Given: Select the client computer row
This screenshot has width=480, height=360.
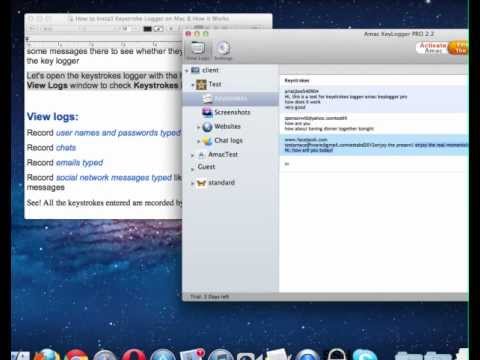Looking at the screenshot, I should point(231,70).
